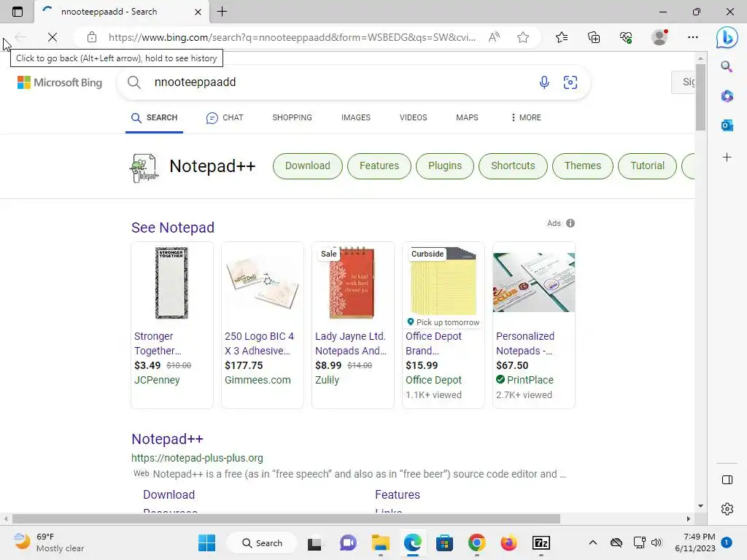Open the profile avatar menu

(x=659, y=37)
